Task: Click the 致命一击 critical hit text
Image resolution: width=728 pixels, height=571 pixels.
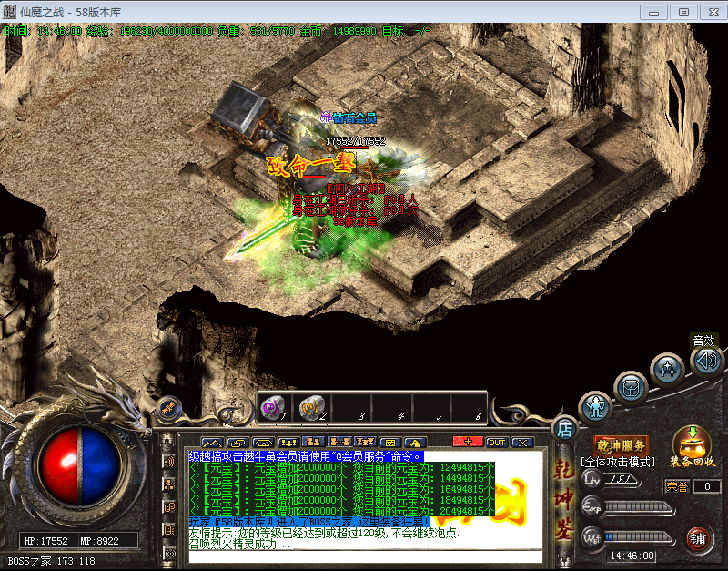Action: click(311, 165)
